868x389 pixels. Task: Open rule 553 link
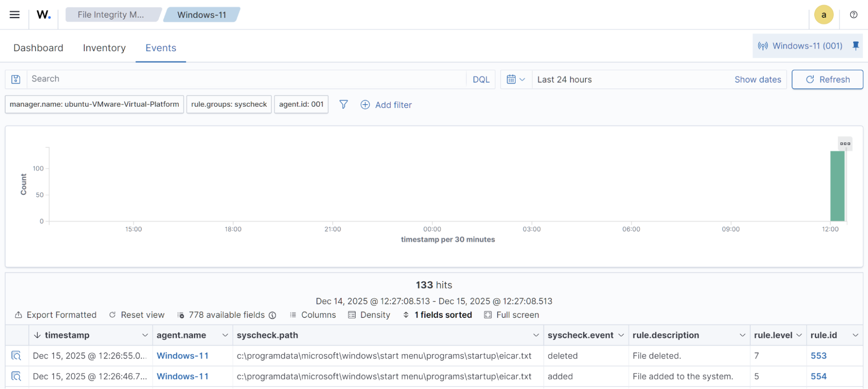point(818,356)
